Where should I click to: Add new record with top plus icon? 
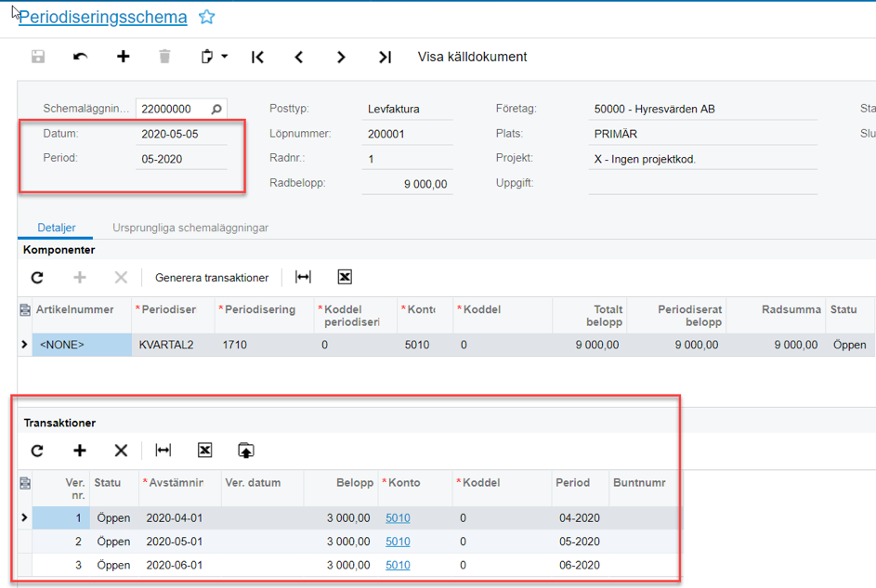pos(123,57)
